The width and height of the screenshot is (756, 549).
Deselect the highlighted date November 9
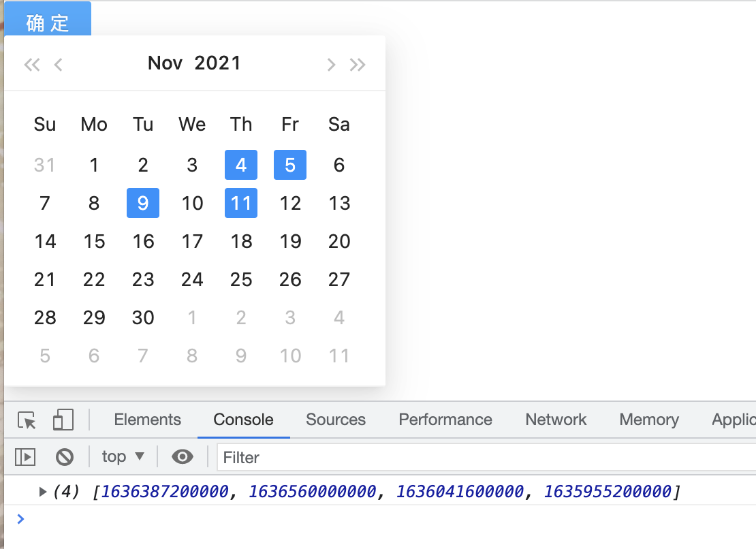click(143, 203)
